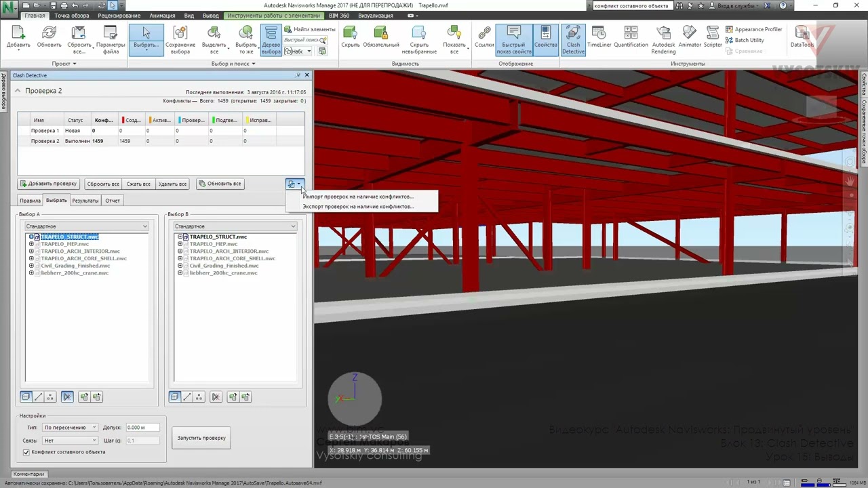Click the Refresh (Обновить) project icon
Viewport: 868px width, 488px height.
[x=49, y=38]
